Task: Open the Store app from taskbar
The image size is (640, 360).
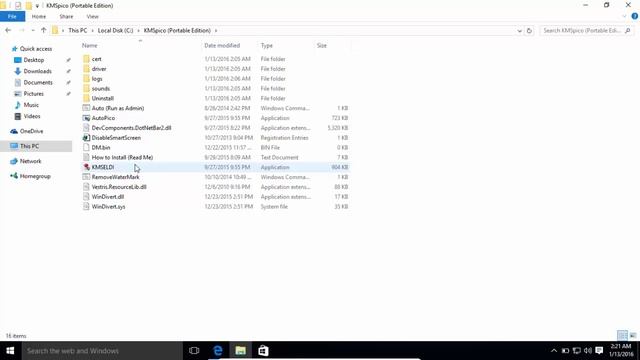Action: [263, 351]
